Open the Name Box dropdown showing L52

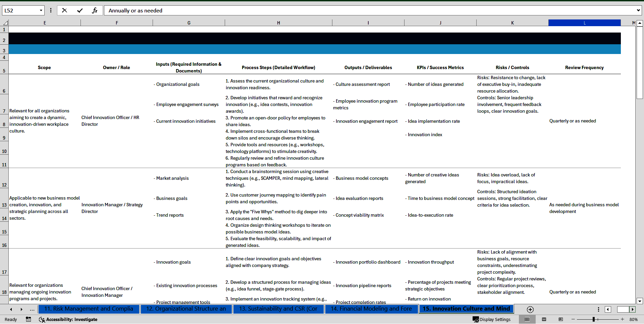coord(41,10)
